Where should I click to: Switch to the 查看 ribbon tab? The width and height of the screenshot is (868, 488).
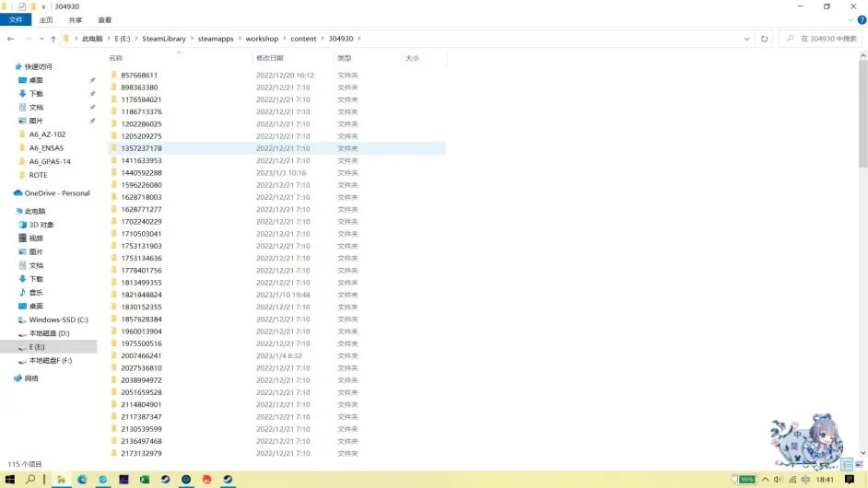coord(105,19)
